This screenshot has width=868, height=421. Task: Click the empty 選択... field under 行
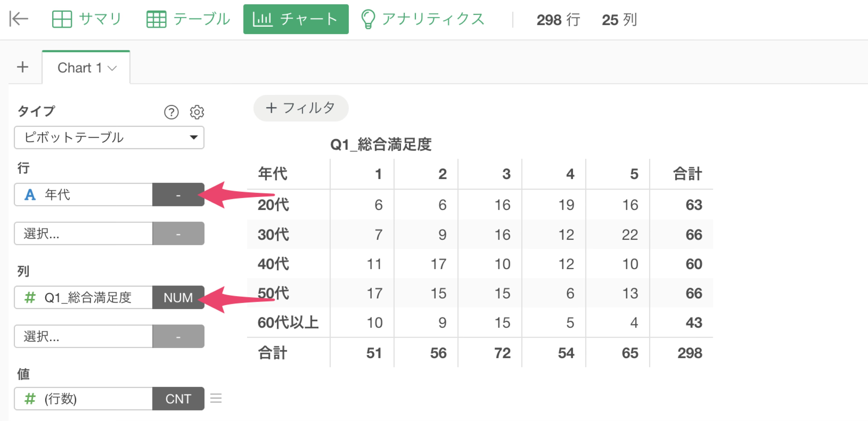pos(83,233)
